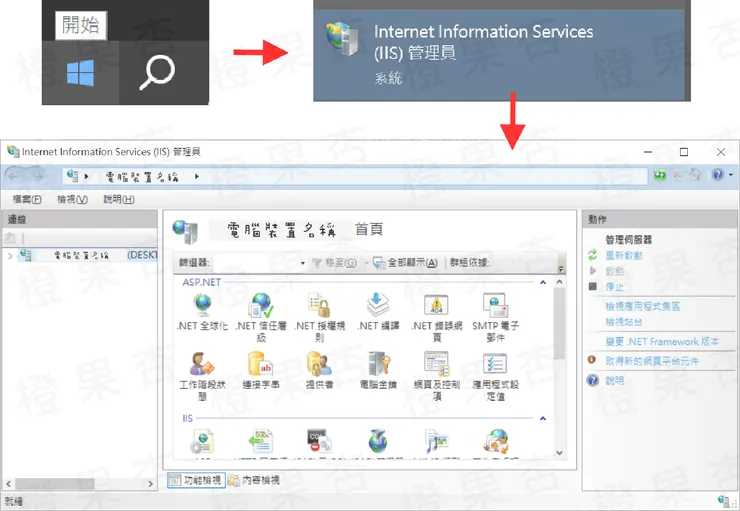Click the first breadcrumb arrow in address bar
740x511 pixels.
86,176
